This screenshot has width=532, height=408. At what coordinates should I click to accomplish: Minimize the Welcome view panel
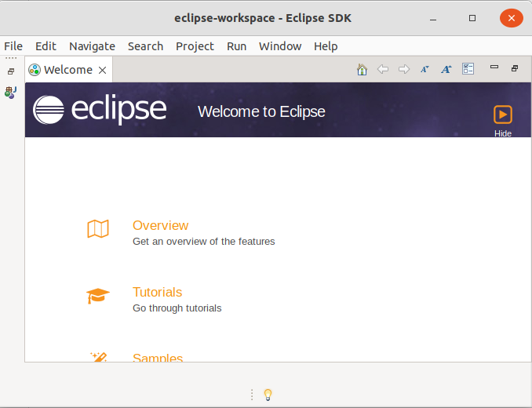494,67
